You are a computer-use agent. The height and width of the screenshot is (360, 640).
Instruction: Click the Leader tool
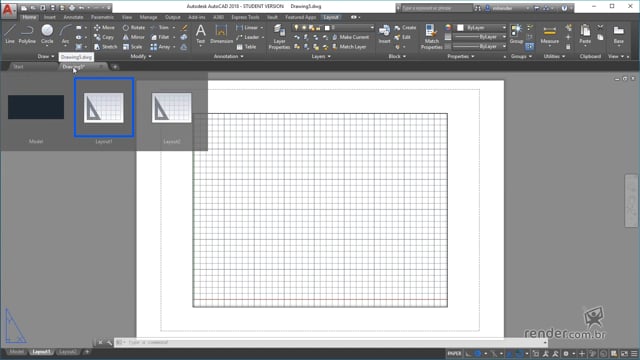[x=247, y=37]
